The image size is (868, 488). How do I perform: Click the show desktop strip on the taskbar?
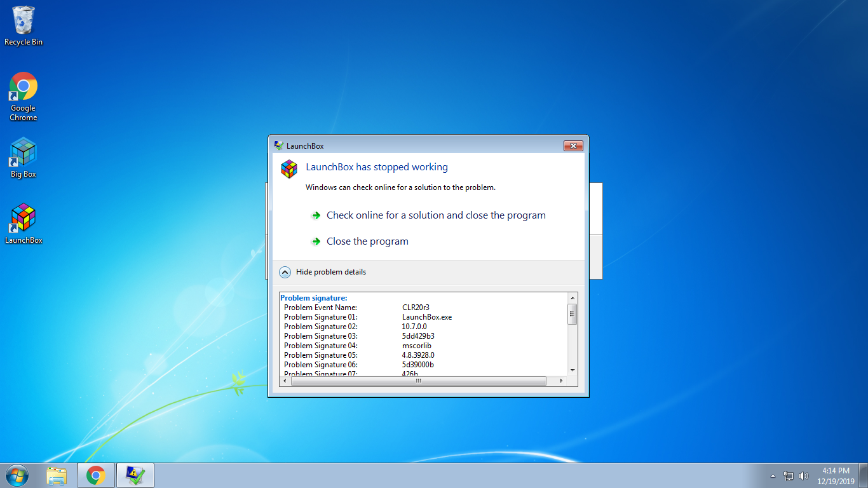(864, 476)
